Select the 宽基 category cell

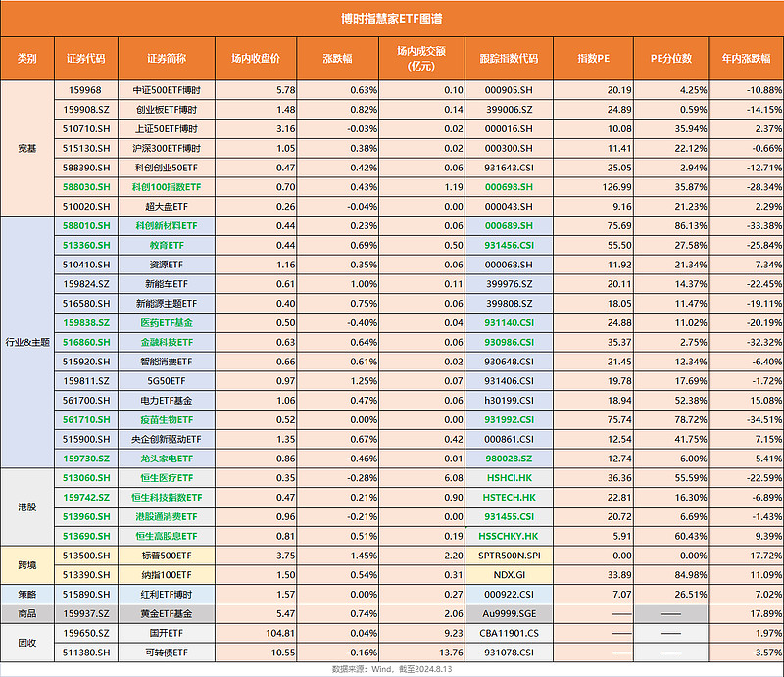tap(27, 149)
